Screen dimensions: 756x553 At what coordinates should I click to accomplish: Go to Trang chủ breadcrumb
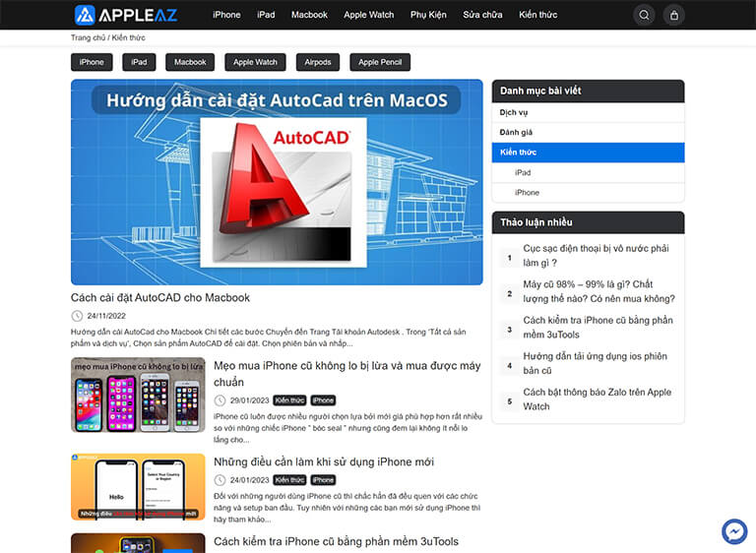tap(88, 37)
